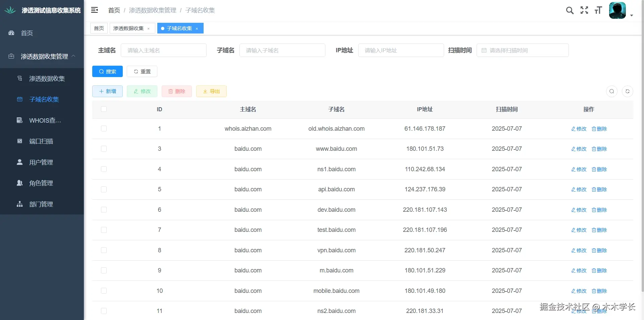The width and height of the screenshot is (644, 320).
Task: Click the leaf logo next to 渗透测试信息收集系统
Action: click(x=10, y=10)
